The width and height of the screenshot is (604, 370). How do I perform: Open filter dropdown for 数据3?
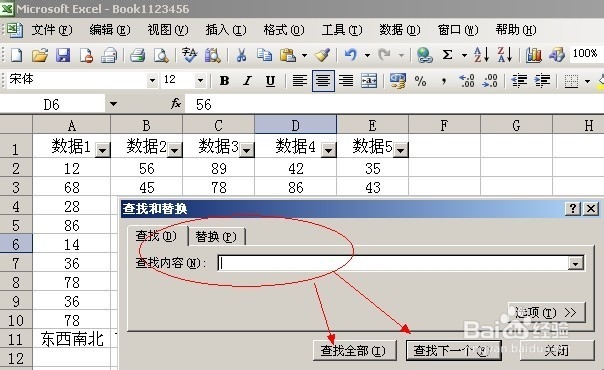247,150
